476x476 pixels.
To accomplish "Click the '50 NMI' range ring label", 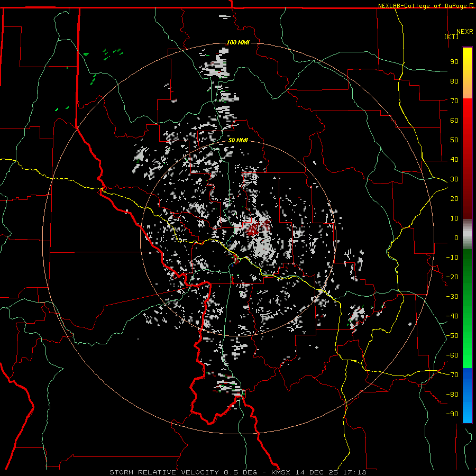I will pyautogui.click(x=238, y=140).
